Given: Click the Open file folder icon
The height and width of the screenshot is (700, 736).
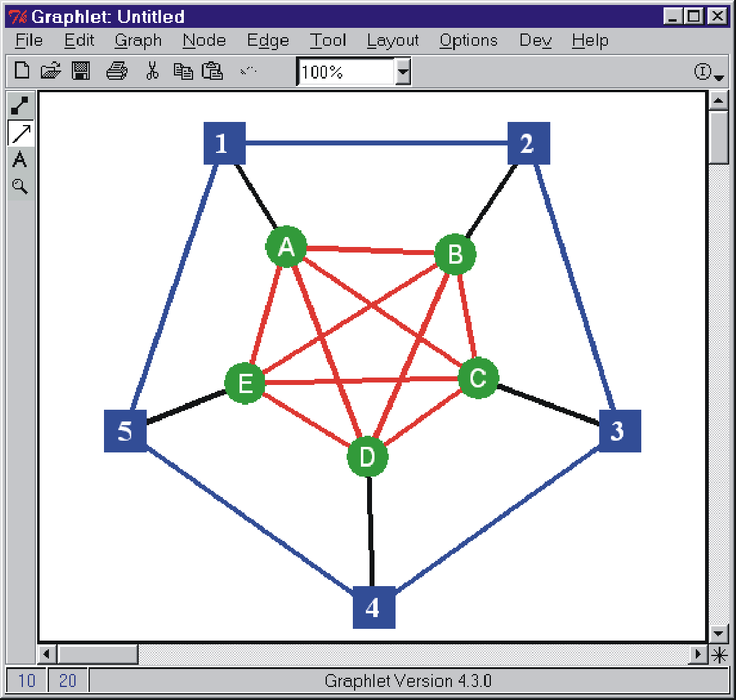Looking at the screenshot, I should [51, 71].
